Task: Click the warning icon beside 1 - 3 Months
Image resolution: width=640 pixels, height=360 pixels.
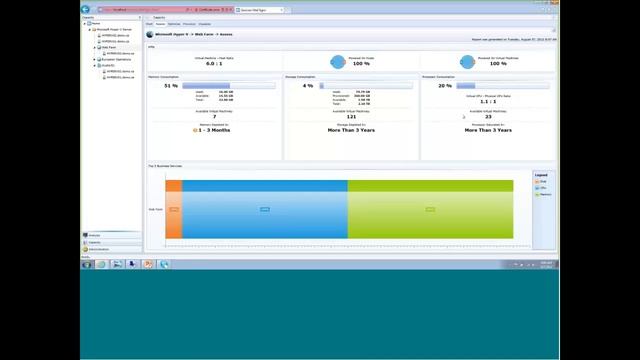Action: [195, 130]
